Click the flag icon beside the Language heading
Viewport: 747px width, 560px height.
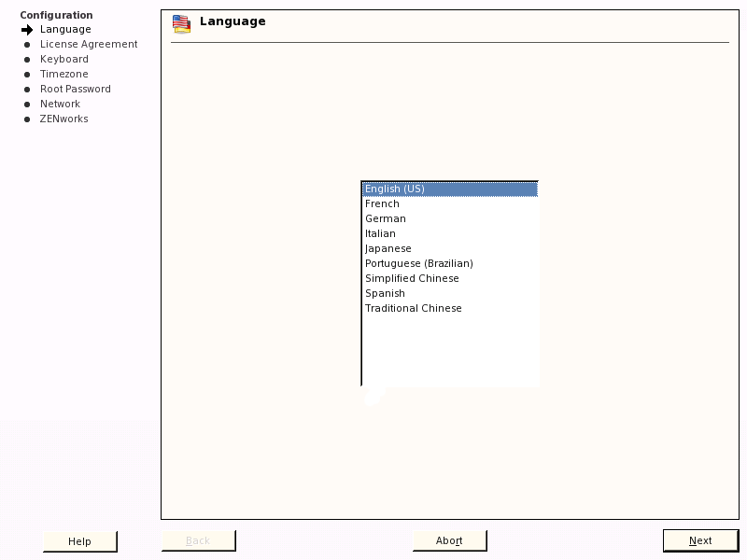coord(181,23)
